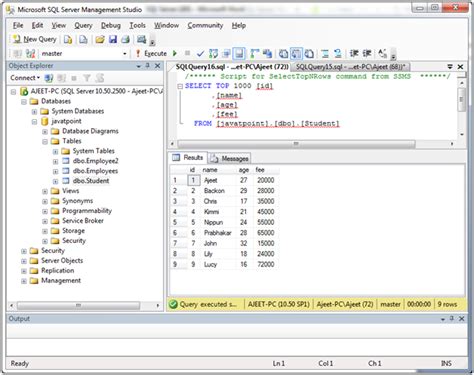Execute the query using the Execute button
Screen dimensions: 474x375
(x=151, y=53)
